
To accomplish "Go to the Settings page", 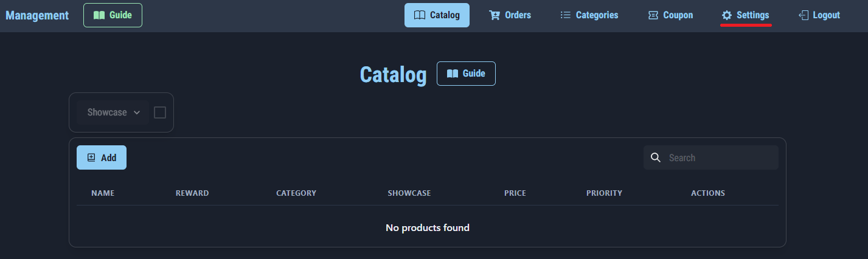I will coord(752,15).
